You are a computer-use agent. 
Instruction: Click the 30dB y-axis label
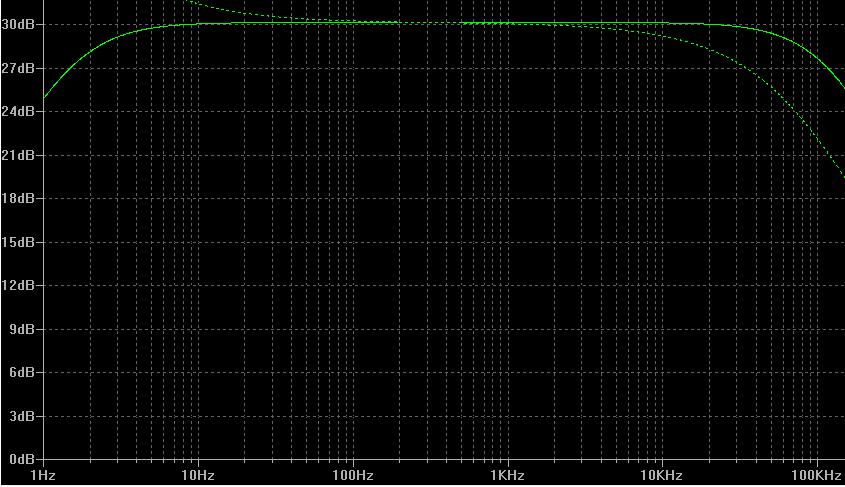coord(18,24)
